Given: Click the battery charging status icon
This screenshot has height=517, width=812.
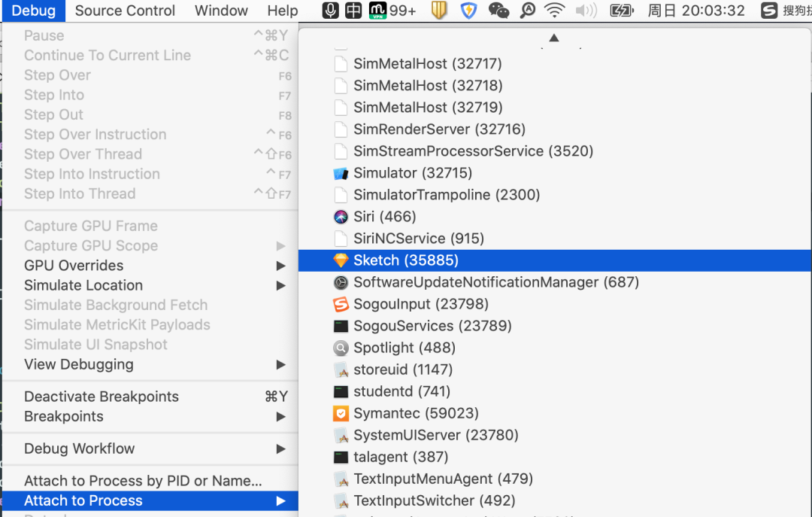Looking at the screenshot, I should click(622, 11).
